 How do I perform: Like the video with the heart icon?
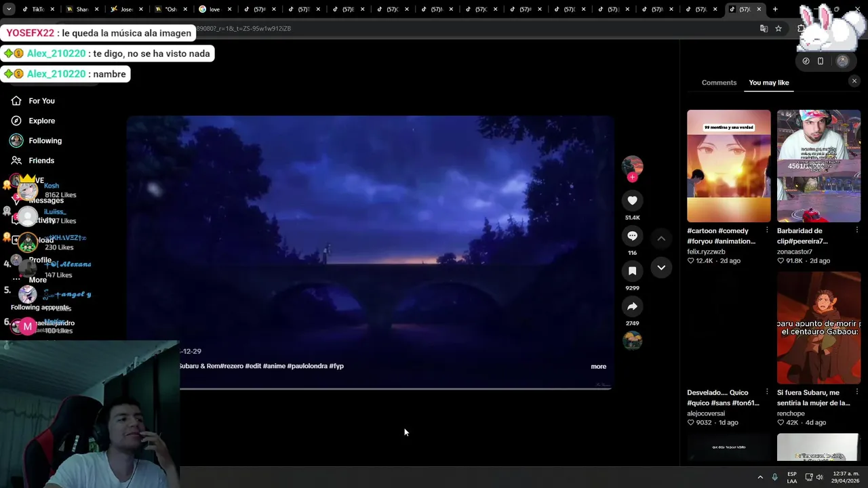[632, 201]
